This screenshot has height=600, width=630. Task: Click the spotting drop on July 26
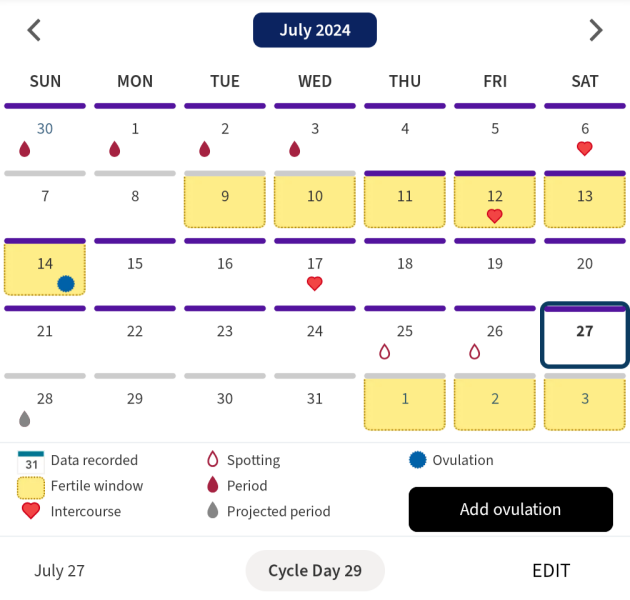tap(474, 352)
